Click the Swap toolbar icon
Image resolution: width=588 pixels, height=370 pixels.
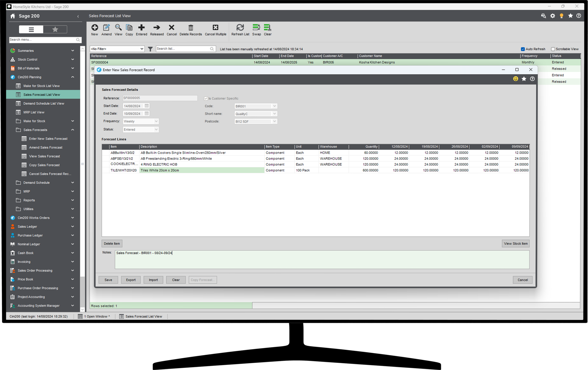pyautogui.click(x=256, y=28)
